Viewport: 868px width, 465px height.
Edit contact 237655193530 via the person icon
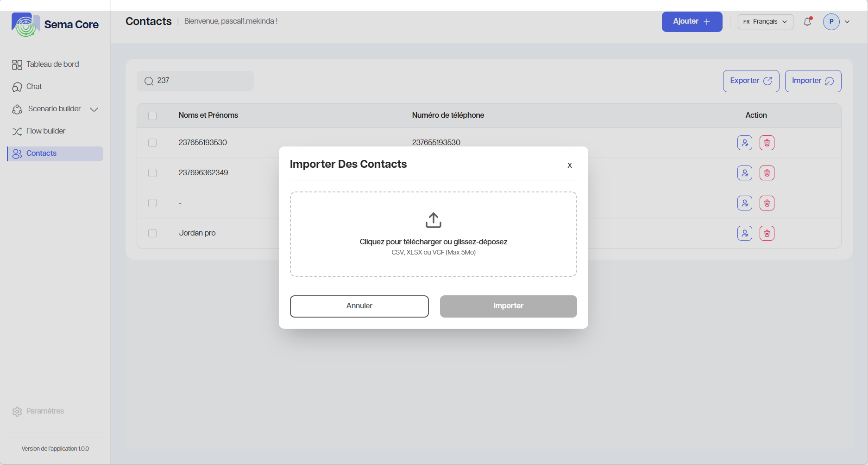click(744, 143)
